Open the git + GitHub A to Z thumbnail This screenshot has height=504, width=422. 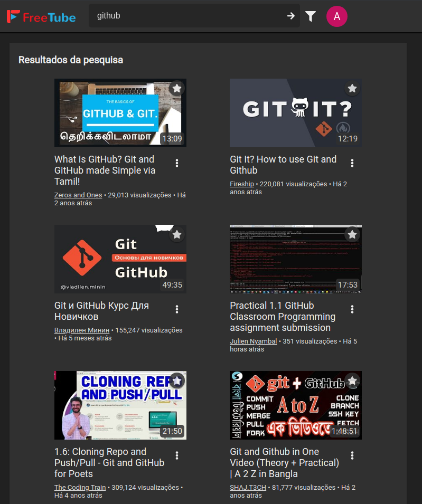(296, 405)
